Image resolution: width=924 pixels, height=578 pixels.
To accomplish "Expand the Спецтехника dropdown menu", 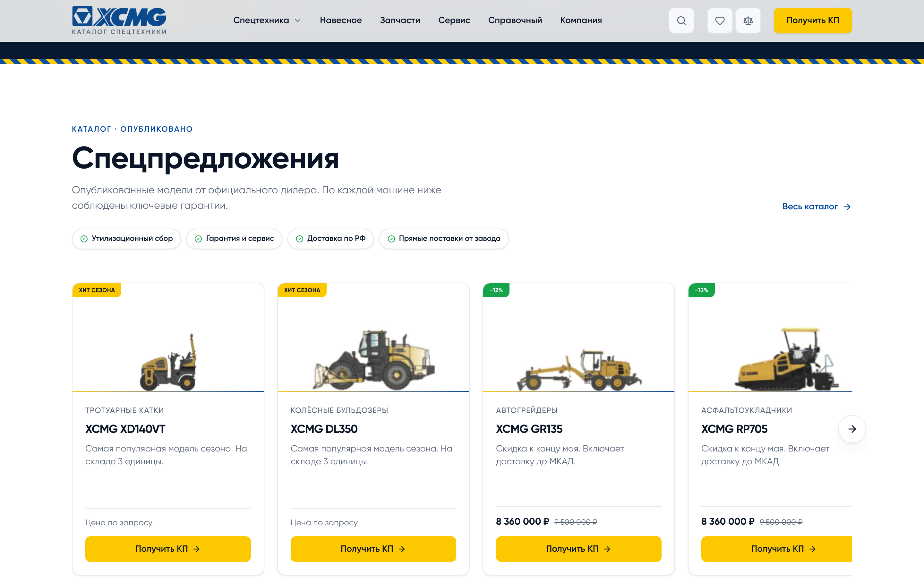I will tap(267, 20).
